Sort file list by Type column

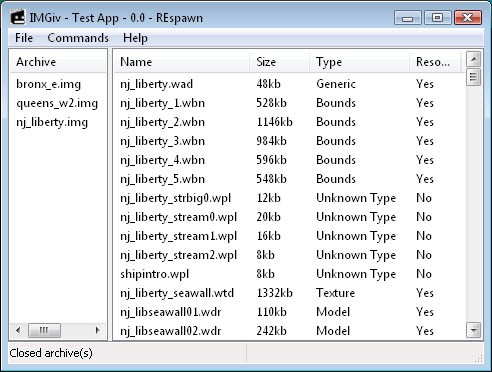tap(359, 62)
